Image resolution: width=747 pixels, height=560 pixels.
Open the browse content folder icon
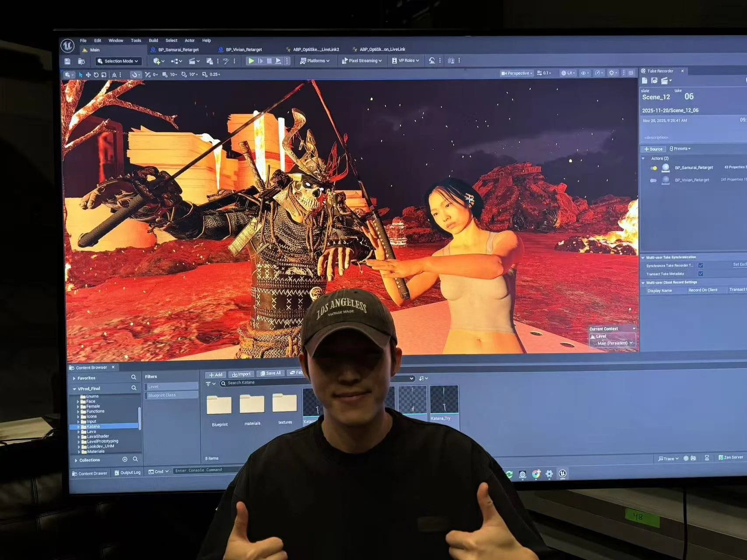[x=81, y=61]
